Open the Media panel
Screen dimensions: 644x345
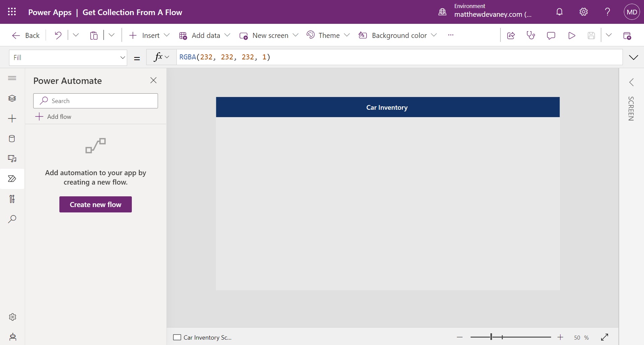tap(12, 159)
